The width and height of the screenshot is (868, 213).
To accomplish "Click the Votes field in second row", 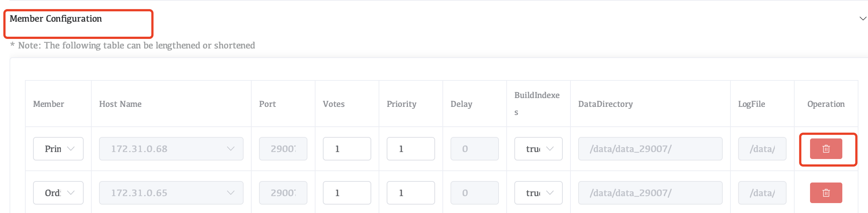I will coord(347,193).
